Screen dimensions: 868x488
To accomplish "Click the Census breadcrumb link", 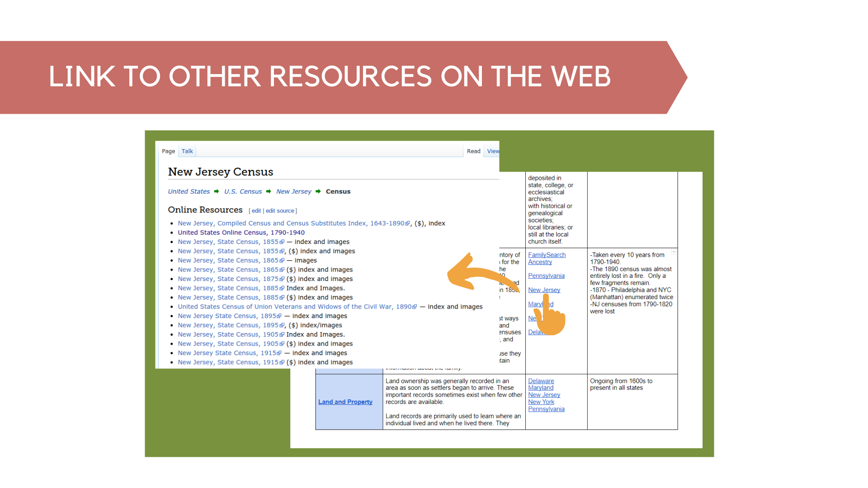I will (338, 191).
